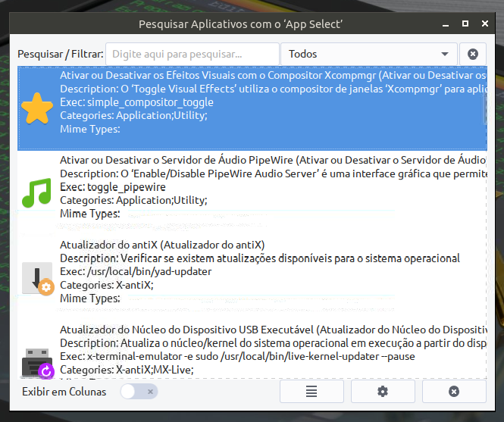This screenshot has height=422, width=504.
Task: Click Description line 'Verificar se existem atualizações'
Action: pos(260,258)
